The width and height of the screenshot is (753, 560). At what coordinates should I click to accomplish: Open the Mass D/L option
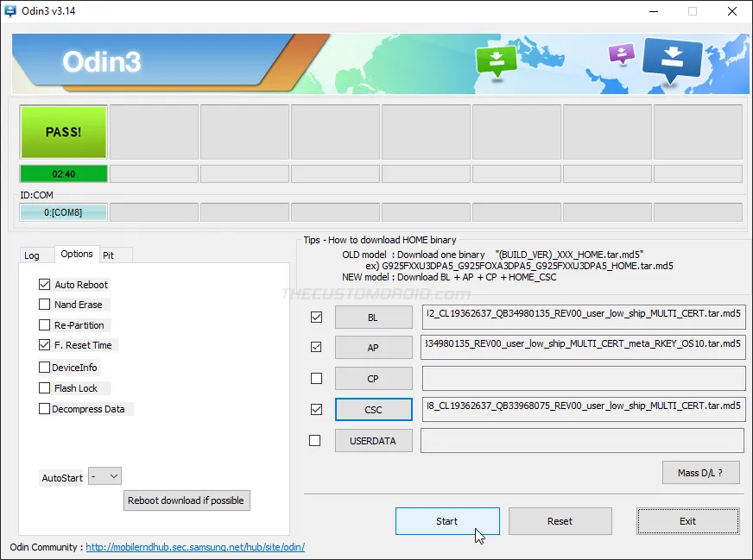point(700,472)
